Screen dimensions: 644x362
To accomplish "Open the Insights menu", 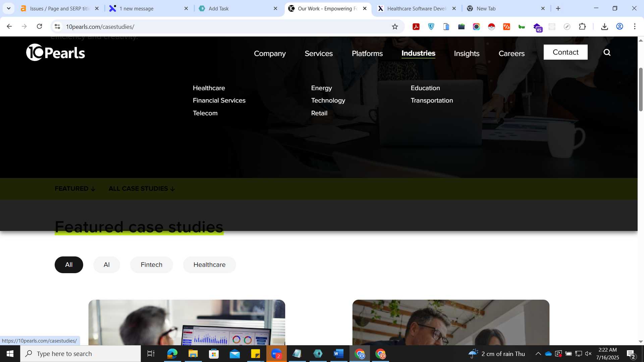I will pyautogui.click(x=467, y=53).
